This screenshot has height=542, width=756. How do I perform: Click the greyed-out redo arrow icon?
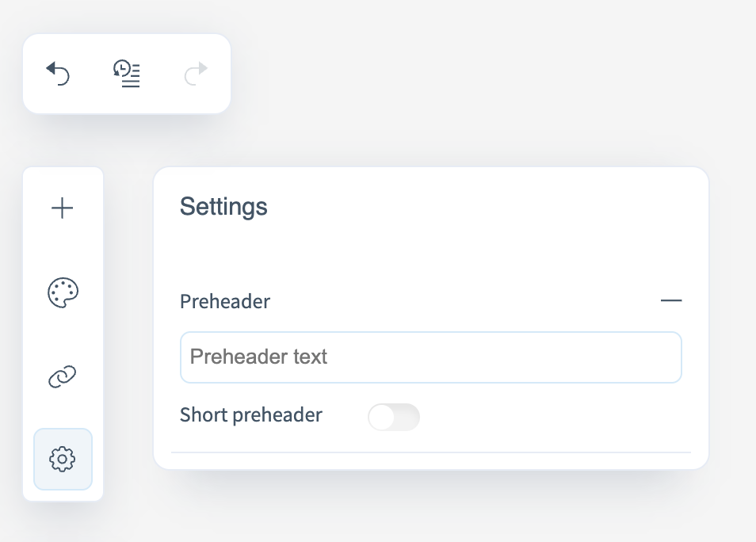[x=196, y=74]
